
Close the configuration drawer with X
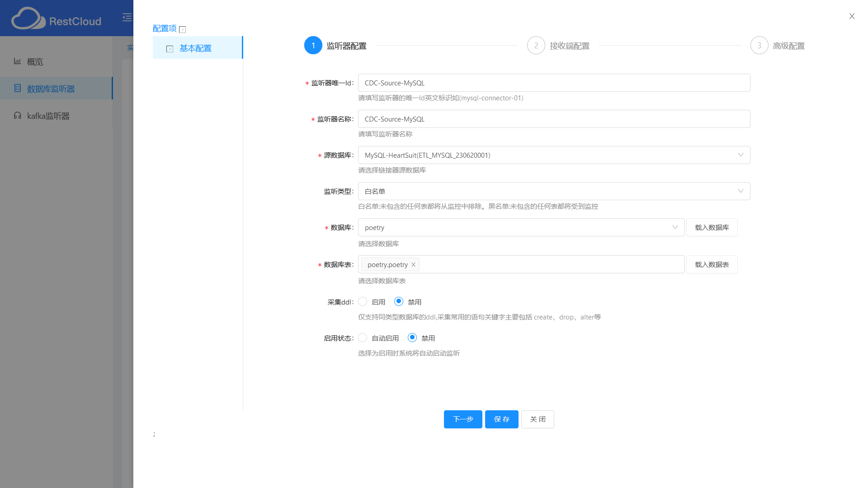852,16
